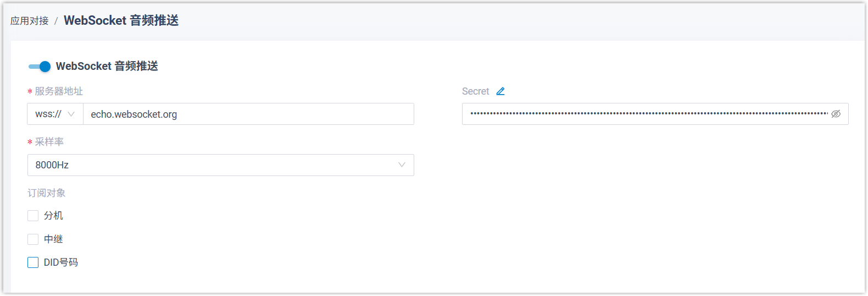The width and height of the screenshot is (868, 296).
Task: Click the chevron arrow next to wss://
Action: [71, 114]
